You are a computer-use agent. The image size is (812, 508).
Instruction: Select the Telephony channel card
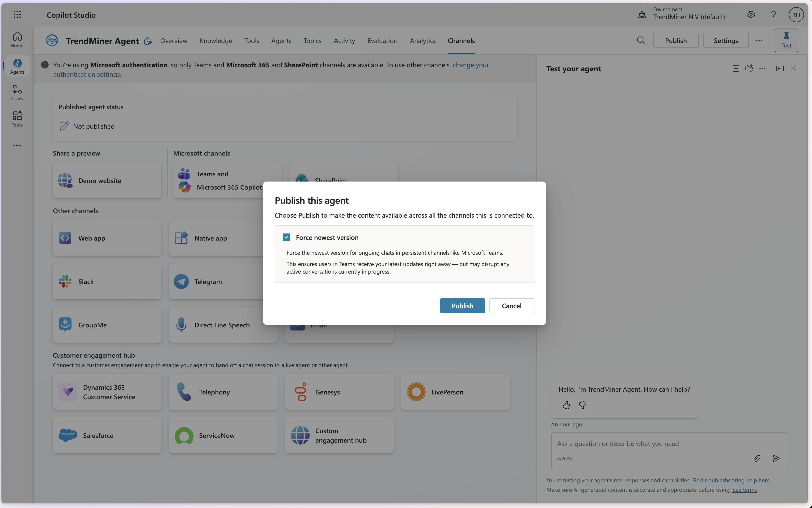click(223, 392)
